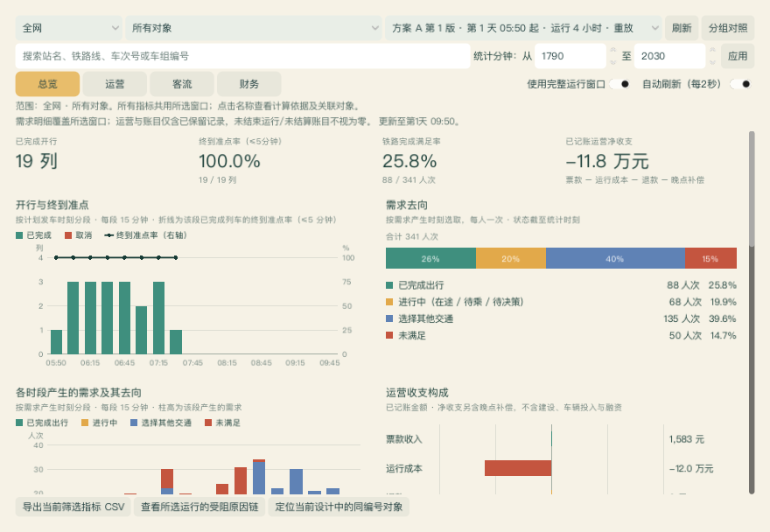Image resolution: width=770 pixels, height=532 pixels.
Task: Click the 选择其他交通 legend swatch in period chart
Action: point(134,423)
